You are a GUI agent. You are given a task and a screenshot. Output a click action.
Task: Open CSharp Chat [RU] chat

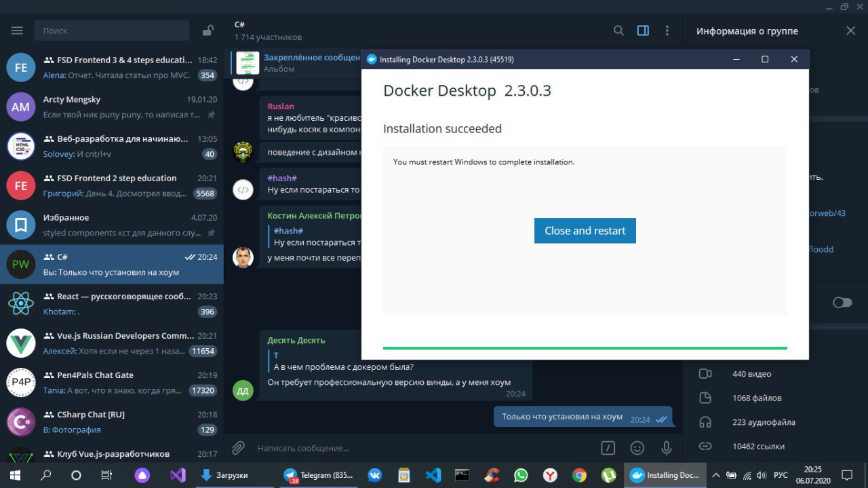click(x=112, y=421)
